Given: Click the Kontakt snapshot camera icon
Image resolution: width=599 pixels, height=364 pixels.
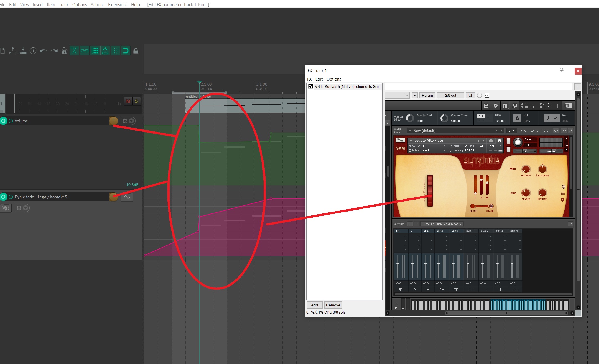Looking at the screenshot, I should pyautogui.click(x=491, y=141).
